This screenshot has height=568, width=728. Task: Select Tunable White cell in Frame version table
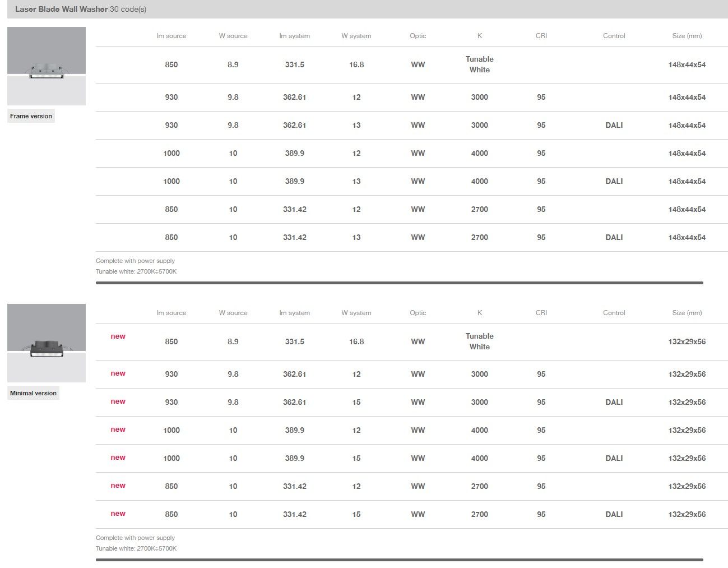479,64
